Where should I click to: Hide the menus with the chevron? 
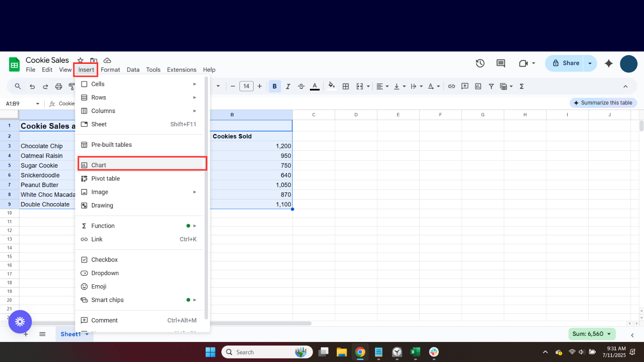point(625,86)
